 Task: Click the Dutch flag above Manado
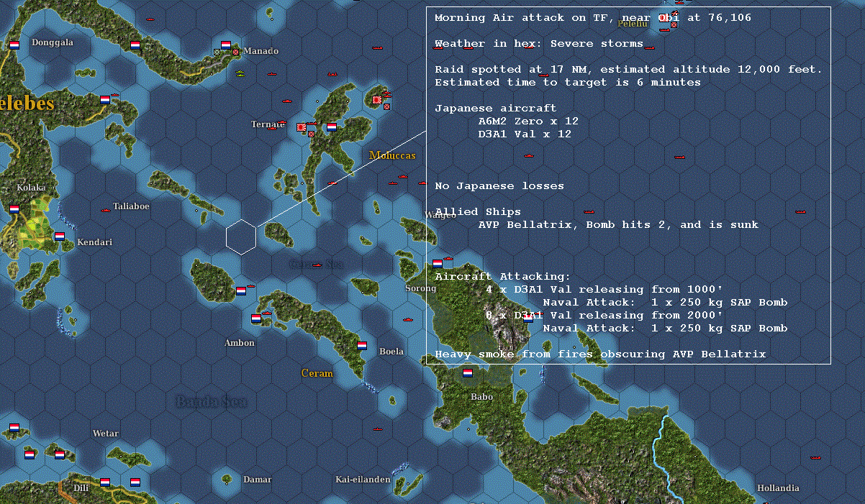(x=226, y=45)
